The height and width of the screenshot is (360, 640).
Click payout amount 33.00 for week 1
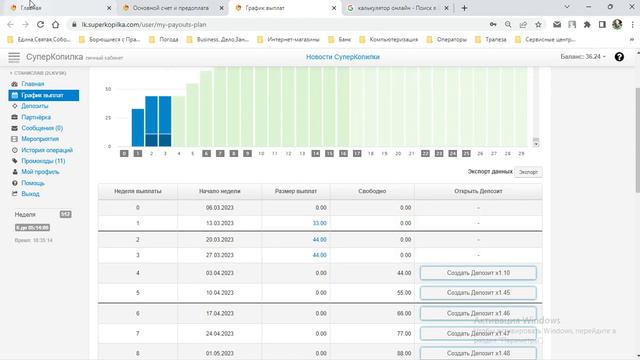click(320, 223)
